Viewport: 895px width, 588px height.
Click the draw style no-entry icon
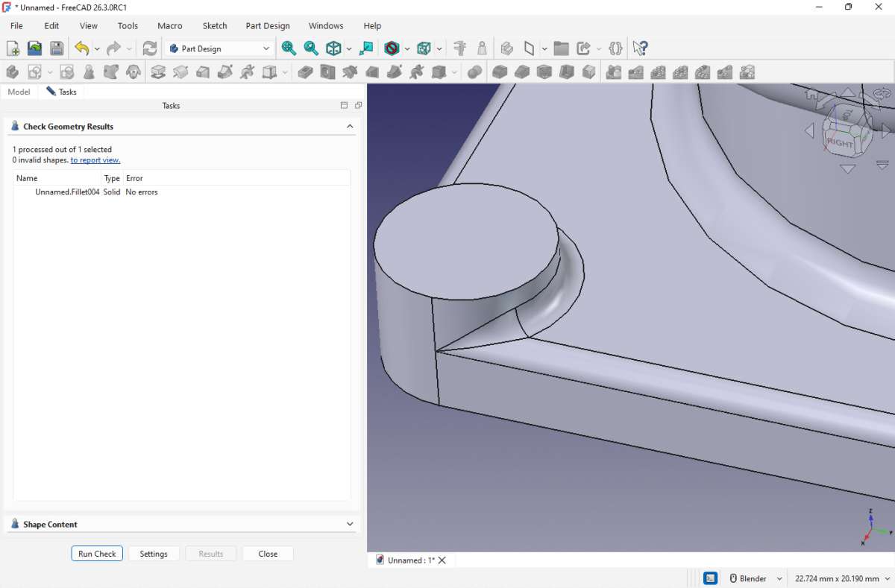pos(392,48)
